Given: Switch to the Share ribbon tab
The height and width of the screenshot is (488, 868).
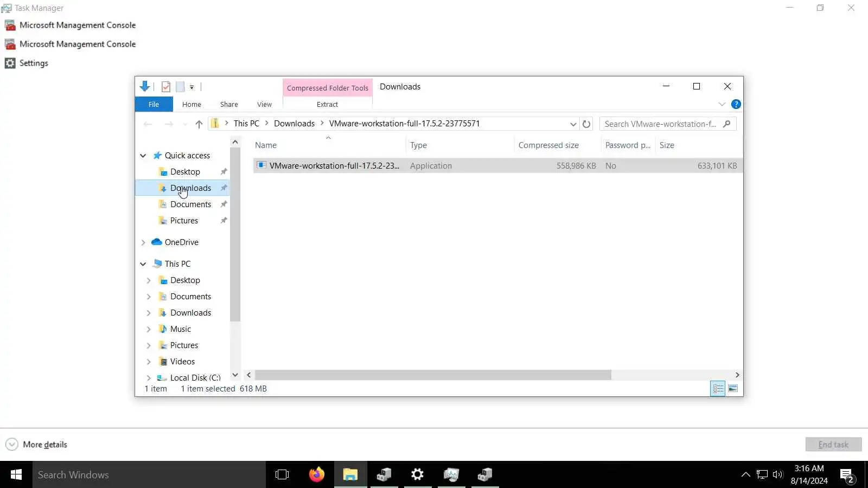Looking at the screenshot, I should point(229,104).
